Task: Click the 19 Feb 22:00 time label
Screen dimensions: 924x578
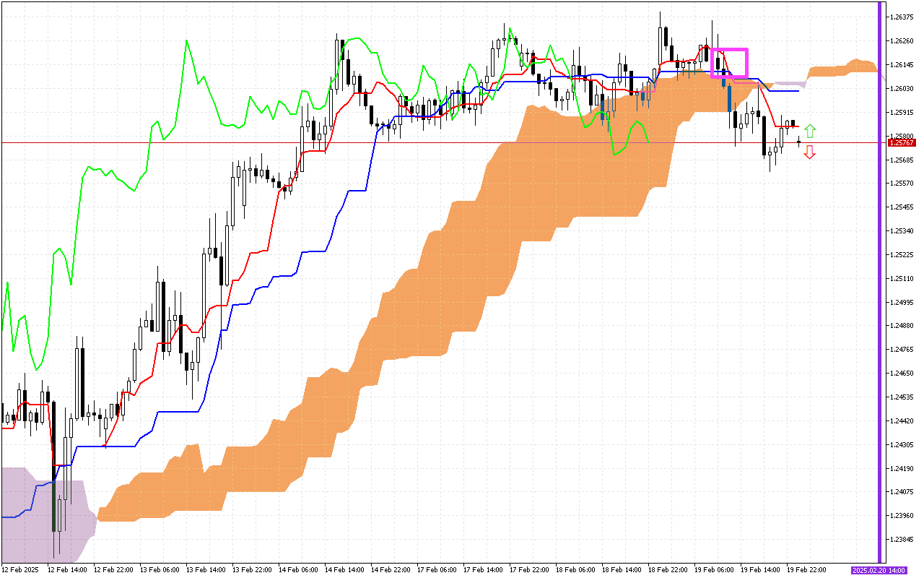Action: click(x=806, y=570)
